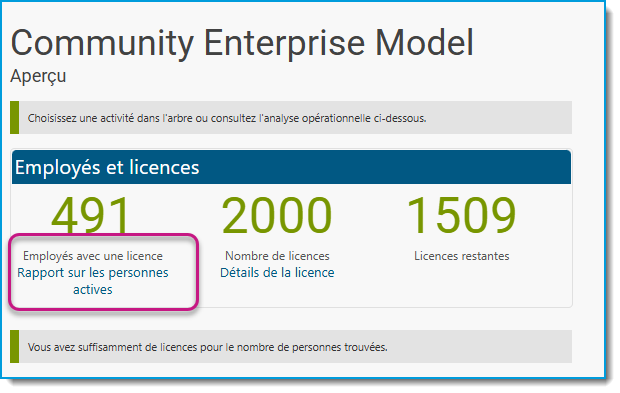This screenshot has width=620, height=393.
Task: Select the Licences restantes label
Action: pos(461,256)
